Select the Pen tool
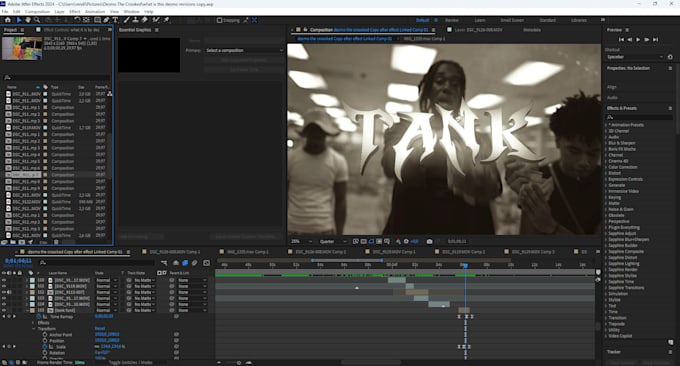Viewport: 680px width, 366px height. pyautogui.click(x=106, y=20)
